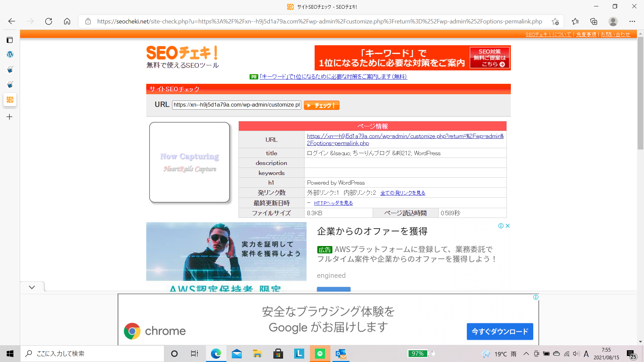
Task: Open the green LINE-style taskbar app
Action: (320, 354)
